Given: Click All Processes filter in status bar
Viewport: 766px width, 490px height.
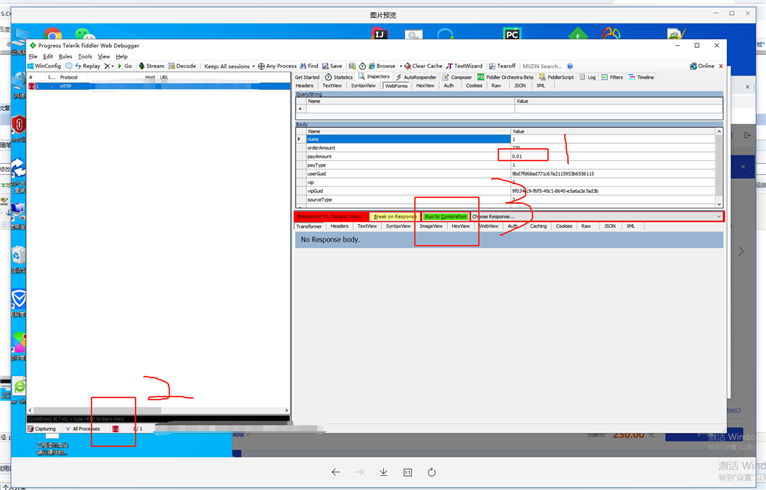Looking at the screenshot, I should click(x=83, y=428).
